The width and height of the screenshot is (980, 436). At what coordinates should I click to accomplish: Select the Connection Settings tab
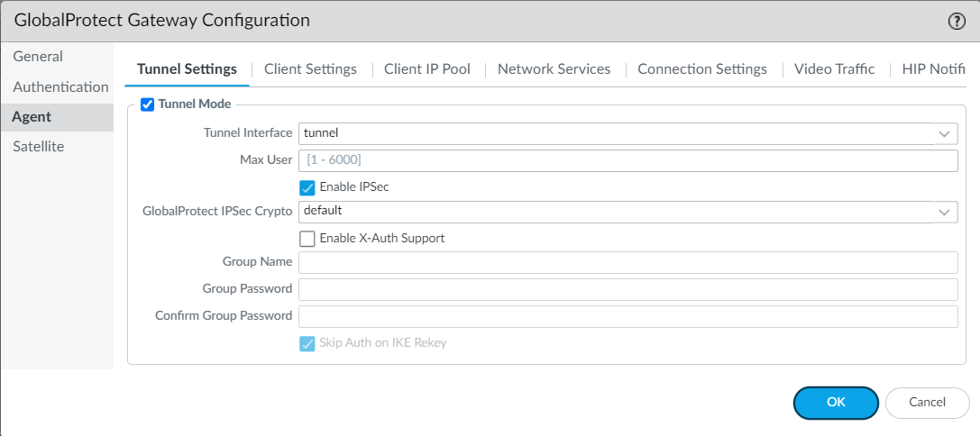(x=701, y=69)
